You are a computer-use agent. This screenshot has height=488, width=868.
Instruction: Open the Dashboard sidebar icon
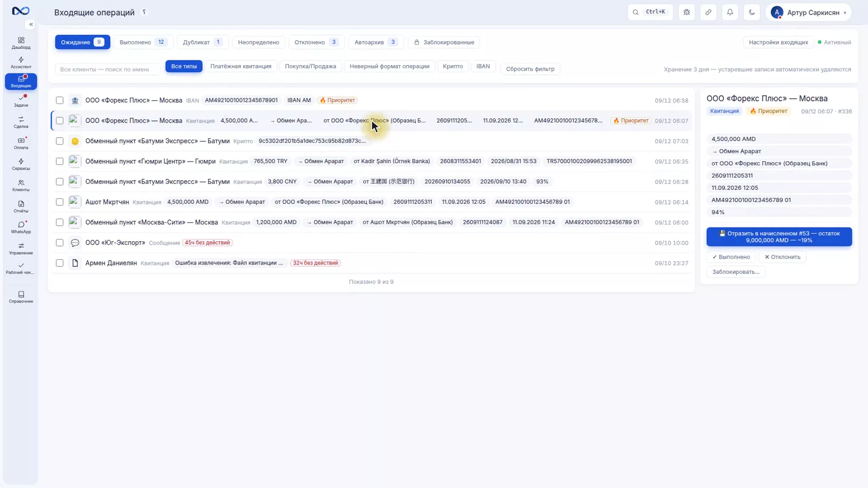coord(21,43)
